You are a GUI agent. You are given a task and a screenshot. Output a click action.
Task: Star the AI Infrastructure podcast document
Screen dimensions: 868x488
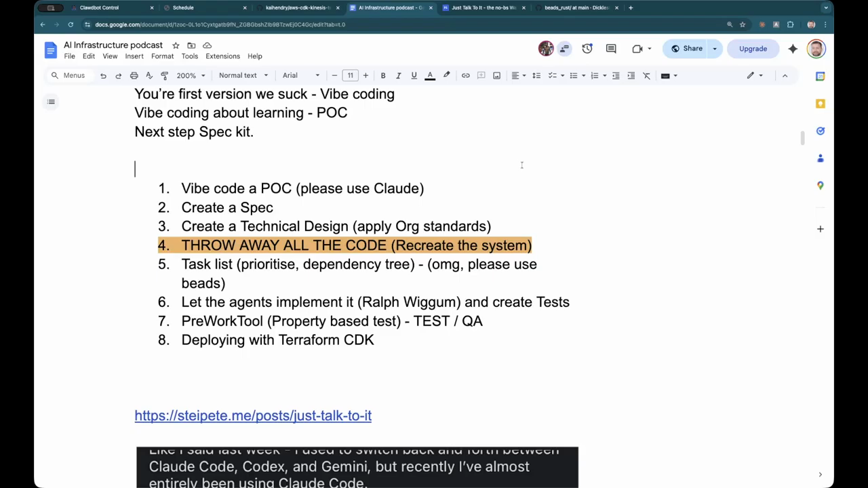[175, 45]
